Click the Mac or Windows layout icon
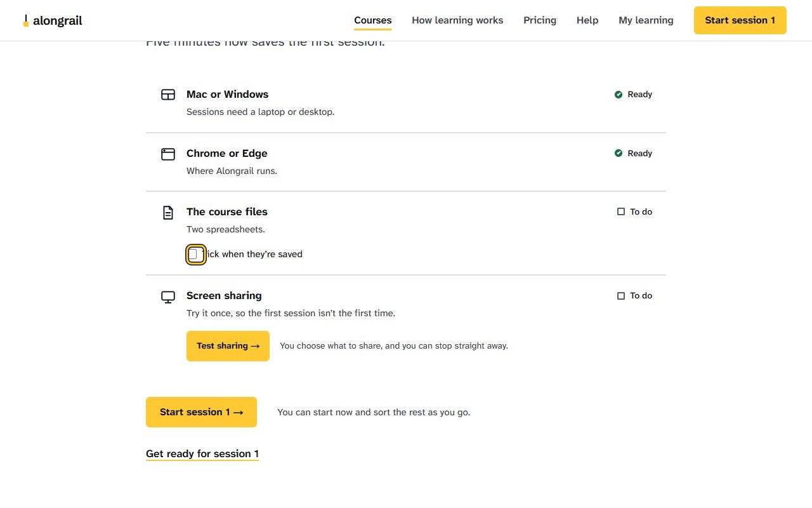The width and height of the screenshot is (812, 508). [168, 95]
